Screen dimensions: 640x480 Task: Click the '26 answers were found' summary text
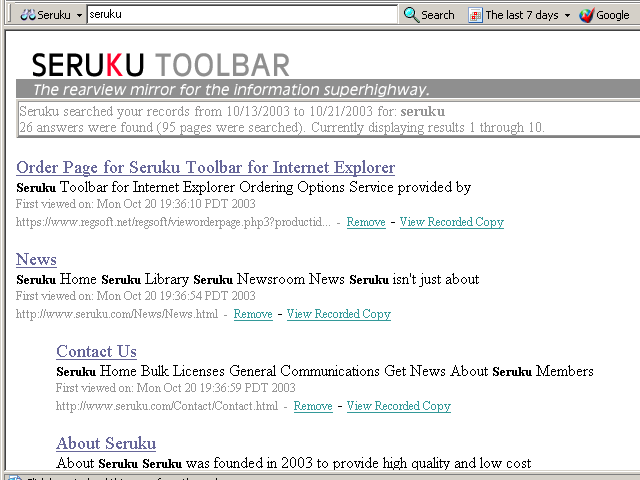coord(282,127)
